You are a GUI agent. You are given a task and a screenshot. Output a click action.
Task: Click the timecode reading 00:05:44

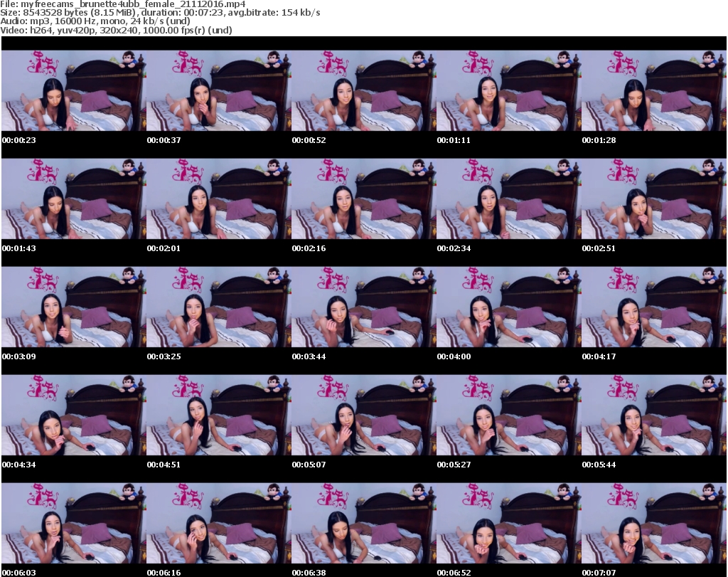[x=599, y=465]
